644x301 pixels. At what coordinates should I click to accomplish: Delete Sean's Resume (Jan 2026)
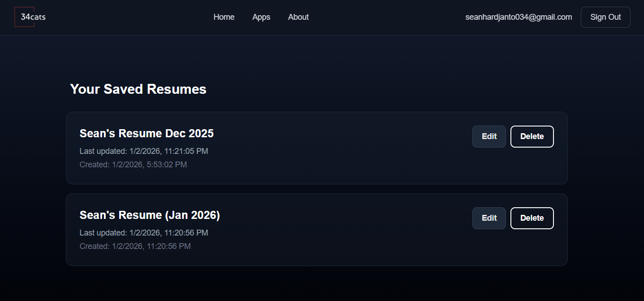tap(532, 218)
